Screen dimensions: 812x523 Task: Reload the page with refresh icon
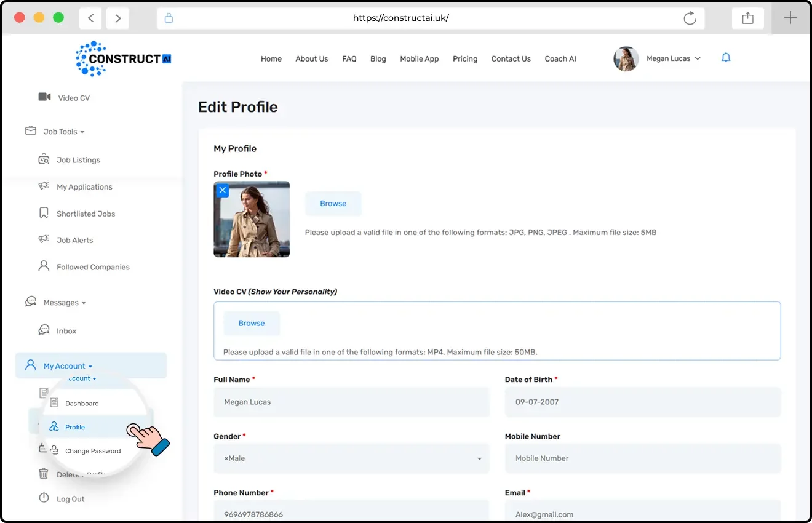point(690,18)
